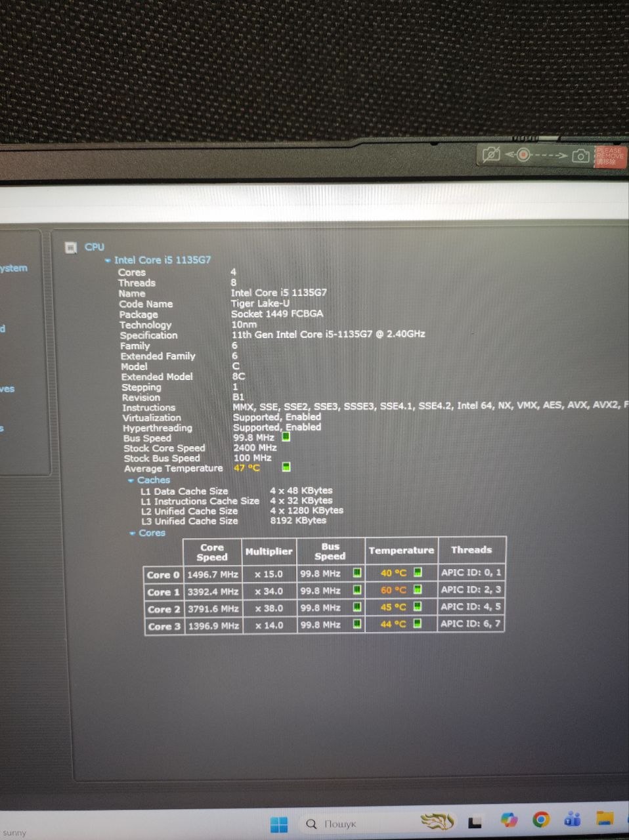This screenshot has height=840, width=629.
Task: Open the Windows Start menu
Action: click(279, 824)
